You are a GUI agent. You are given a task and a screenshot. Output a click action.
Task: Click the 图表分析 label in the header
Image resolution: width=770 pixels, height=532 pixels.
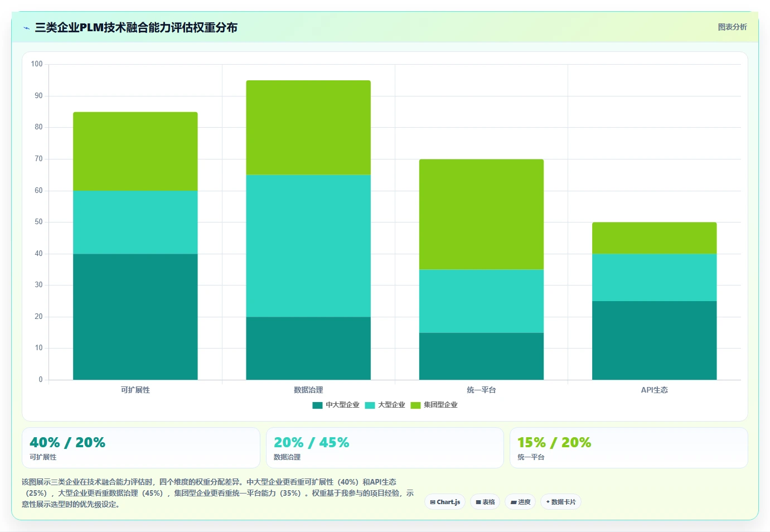click(732, 27)
